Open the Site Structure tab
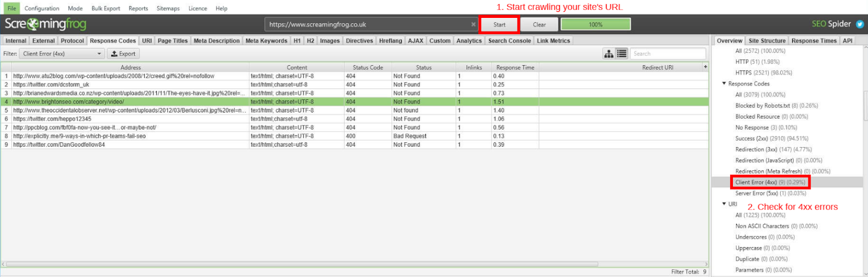 tap(767, 41)
